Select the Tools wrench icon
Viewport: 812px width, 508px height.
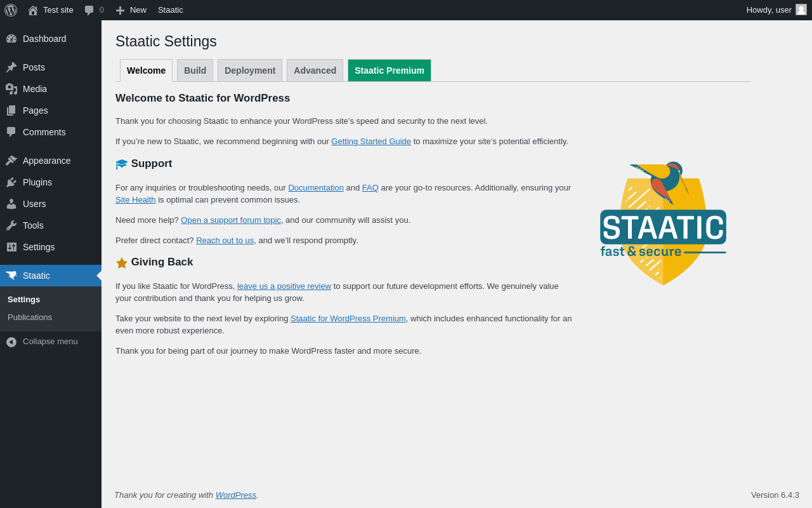coord(11,225)
